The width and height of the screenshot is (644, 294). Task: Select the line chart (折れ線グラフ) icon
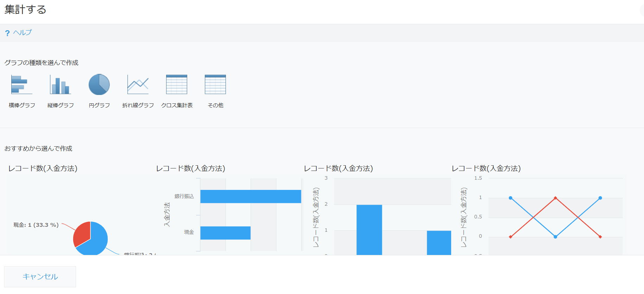tap(138, 84)
